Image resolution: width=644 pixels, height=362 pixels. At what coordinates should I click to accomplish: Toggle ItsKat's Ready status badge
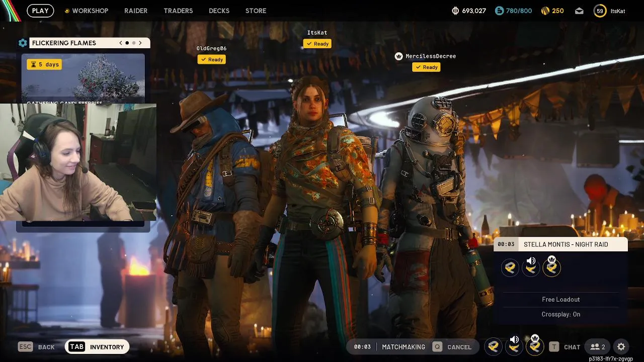point(317,44)
